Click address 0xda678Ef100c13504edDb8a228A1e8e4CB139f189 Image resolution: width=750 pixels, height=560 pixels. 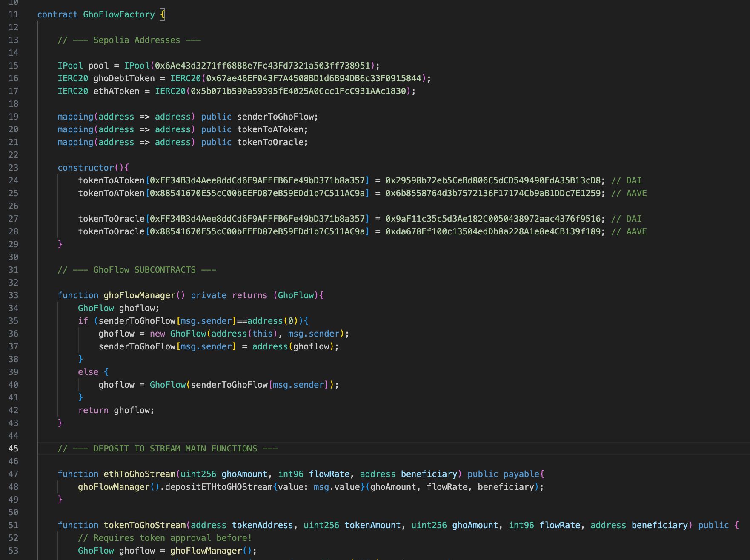pos(493,231)
